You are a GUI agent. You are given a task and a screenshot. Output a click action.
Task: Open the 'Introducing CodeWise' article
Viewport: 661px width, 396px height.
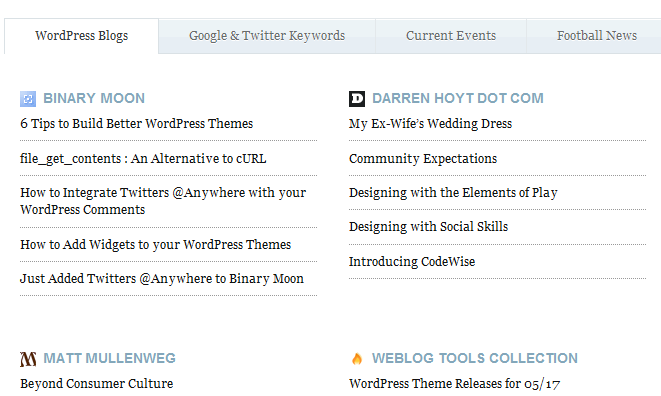412,261
